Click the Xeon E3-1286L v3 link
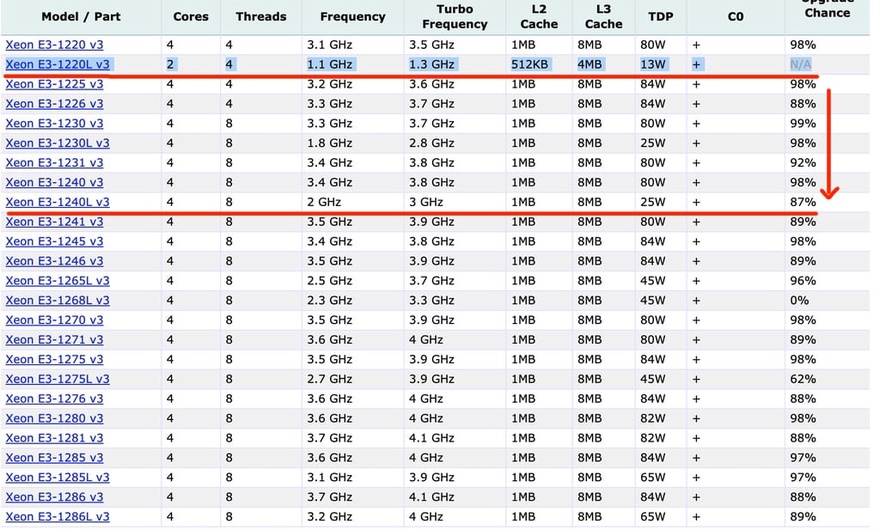Viewport: 880px width, 530px height. click(57, 517)
